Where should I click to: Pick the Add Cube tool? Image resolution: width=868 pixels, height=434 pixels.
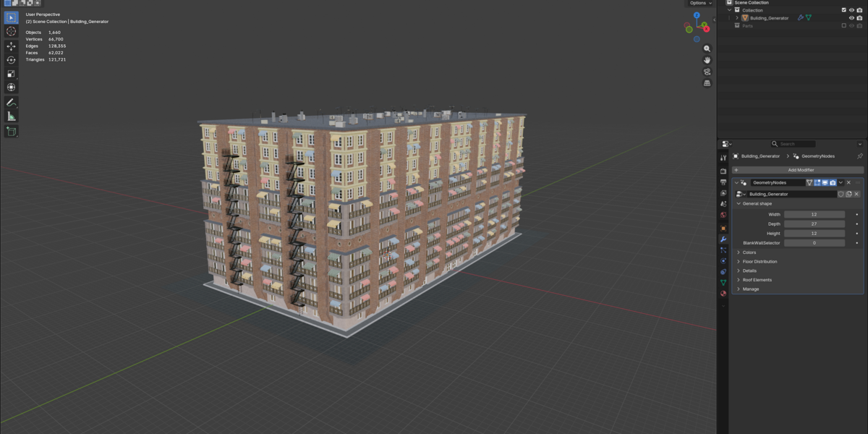[11, 131]
